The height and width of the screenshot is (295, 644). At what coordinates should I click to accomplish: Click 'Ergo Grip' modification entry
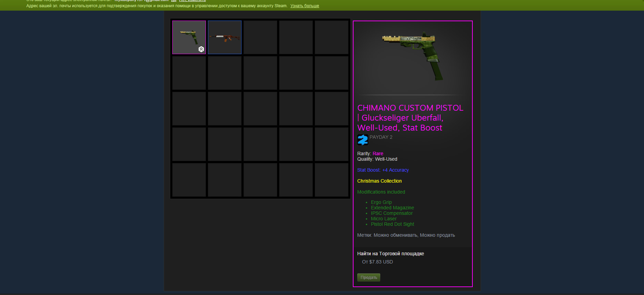(x=381, y=202)
